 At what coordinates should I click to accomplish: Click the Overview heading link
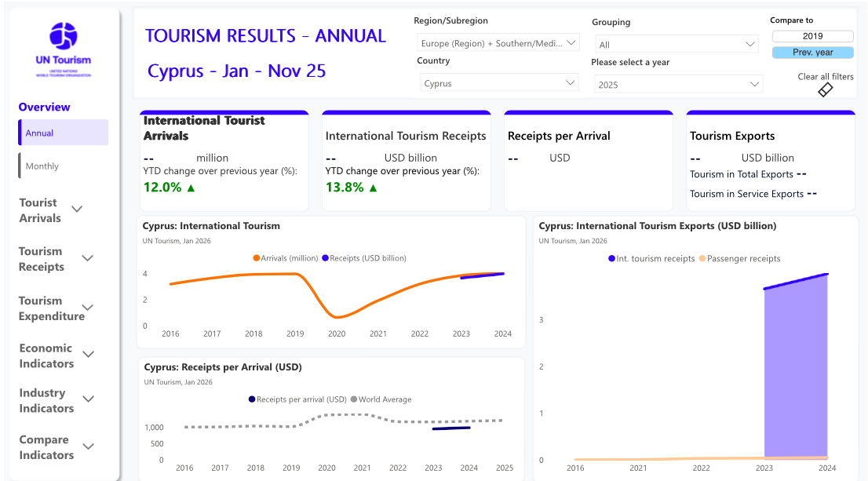point(45,107)
